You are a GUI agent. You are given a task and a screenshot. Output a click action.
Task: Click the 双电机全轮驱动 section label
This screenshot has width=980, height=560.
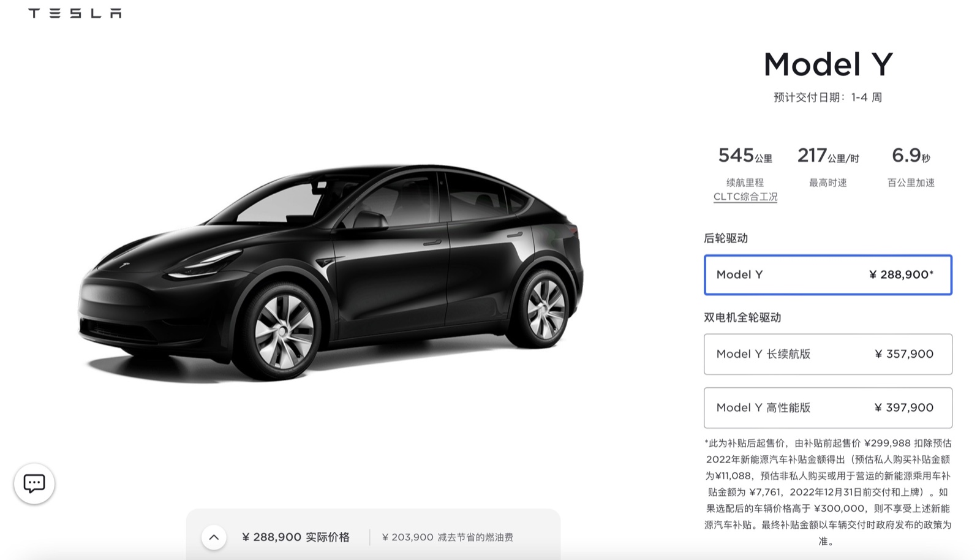[742, 317]
